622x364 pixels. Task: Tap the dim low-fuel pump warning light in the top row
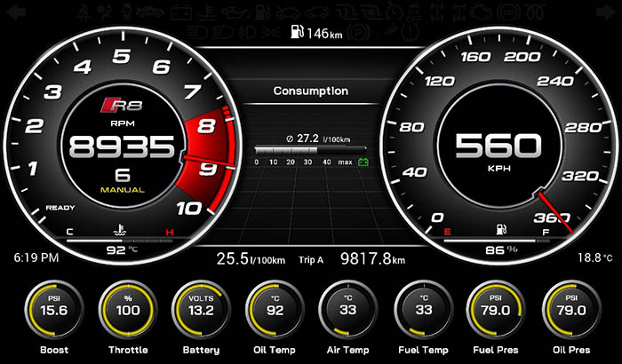(x=263, y=12)
